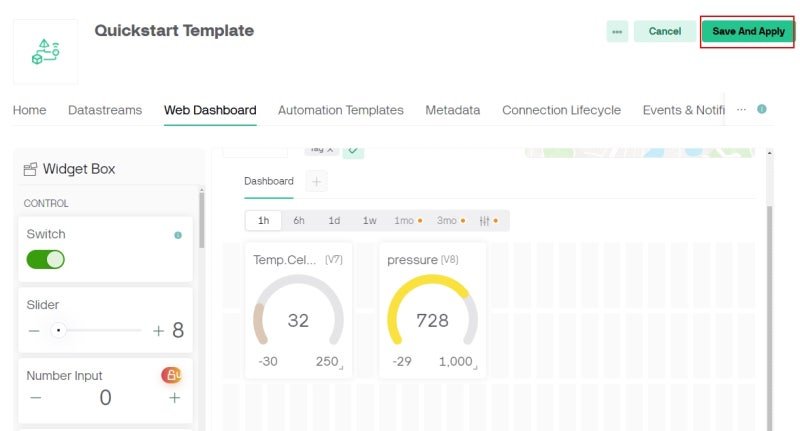The image size is (800, 431).
Task: Toggle the green Switch widget
Action: point(45,260)
